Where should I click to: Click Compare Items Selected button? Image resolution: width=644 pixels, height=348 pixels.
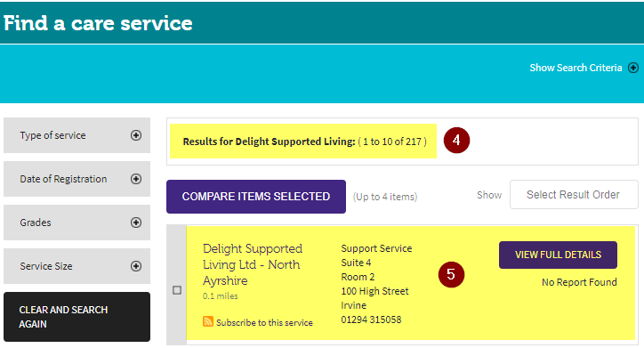click(256, 197)
